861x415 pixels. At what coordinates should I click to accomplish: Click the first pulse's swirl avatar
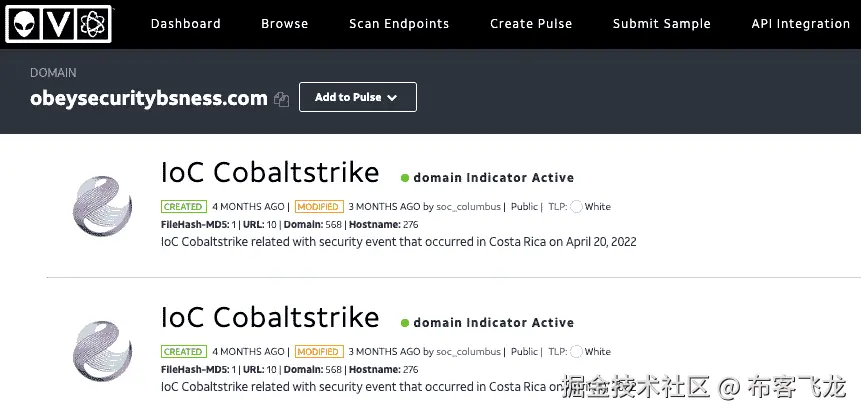pyautogui.click(x=103, y=206)
